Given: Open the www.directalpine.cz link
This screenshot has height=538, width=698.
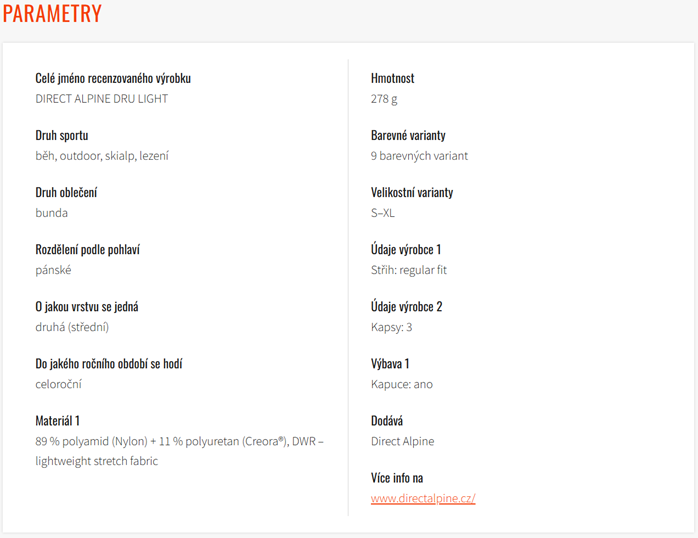Looking at the screenshot, I should [x=423, y=498].
